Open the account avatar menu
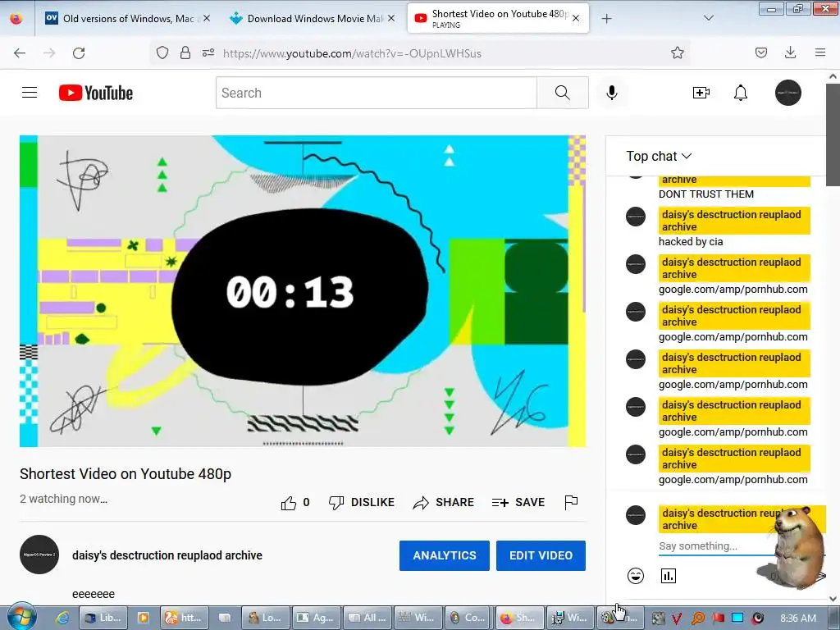Viewport: 840px width, 630px height. 788,93
